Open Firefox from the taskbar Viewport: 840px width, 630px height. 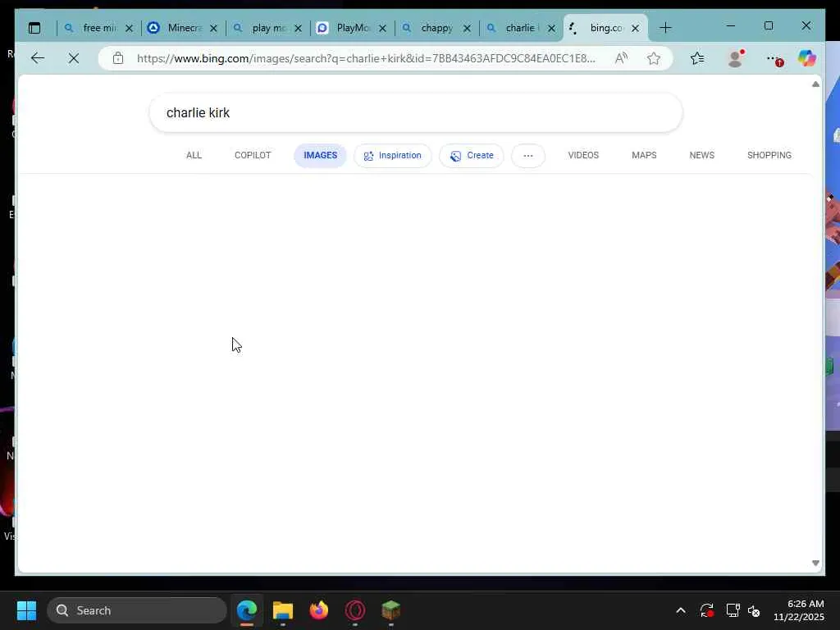point(319,610)
